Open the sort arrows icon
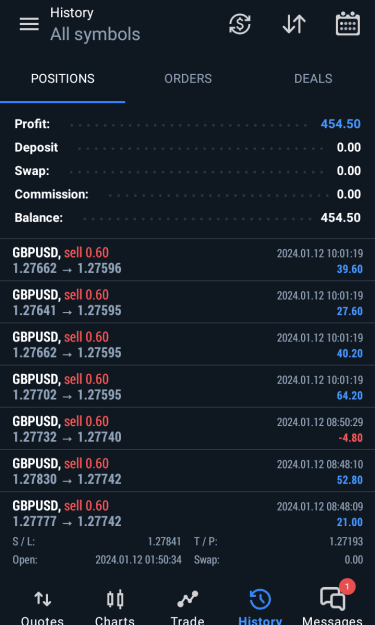The width and height of the screenshot is (375, 625). coord(294,24)
